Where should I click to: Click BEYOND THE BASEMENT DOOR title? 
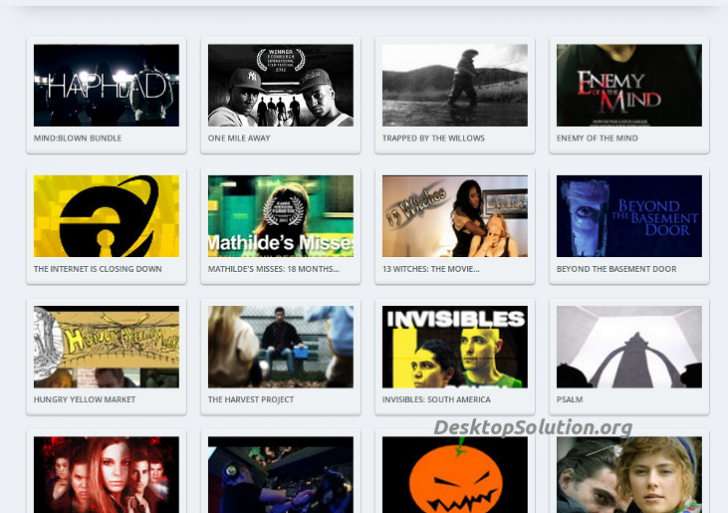tap(617, 269)
